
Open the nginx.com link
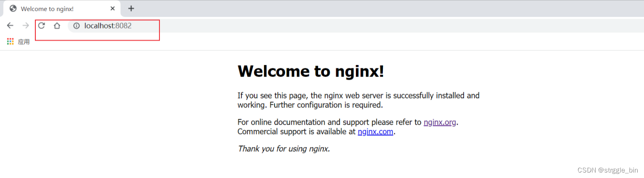[x=375, y=132]
